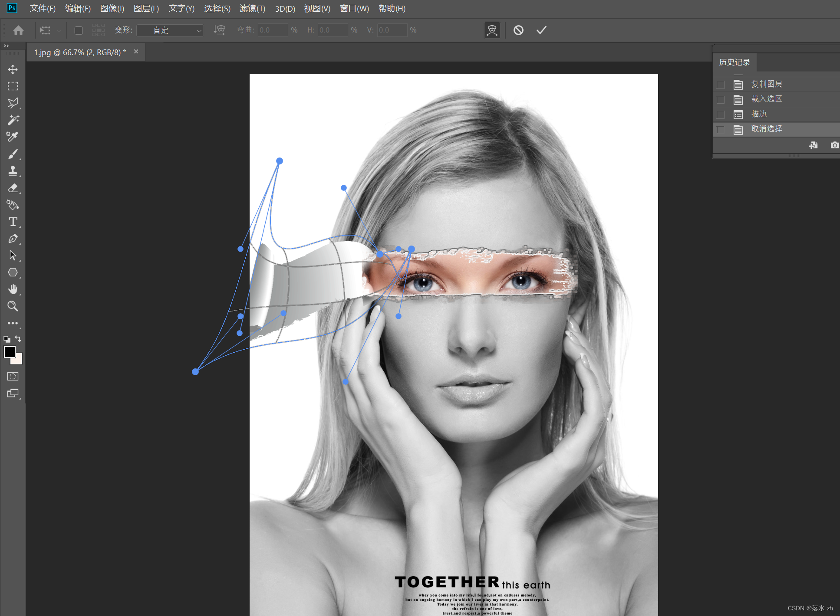Toggle the reference point checkbox
This screenshot has width=840, height=616.
pos(79,30)
